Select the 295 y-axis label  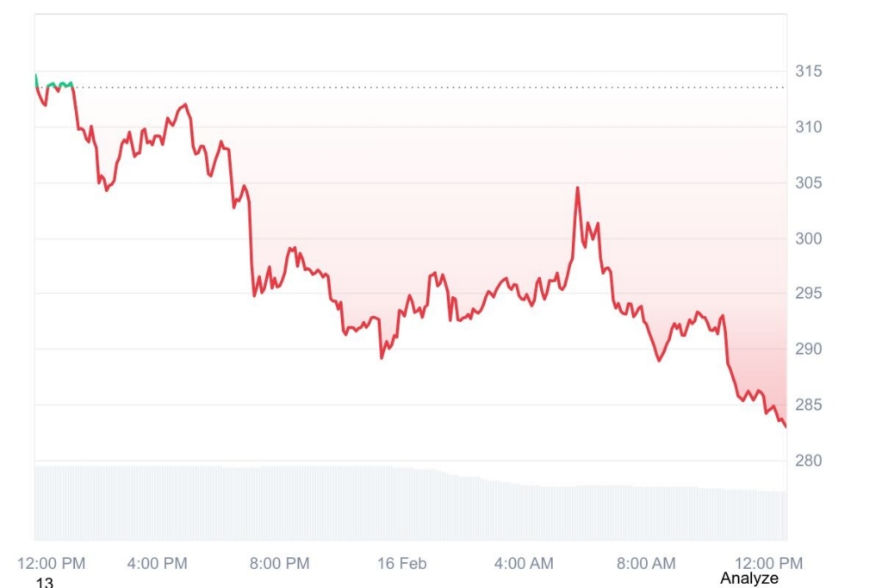tap(807, 294)
